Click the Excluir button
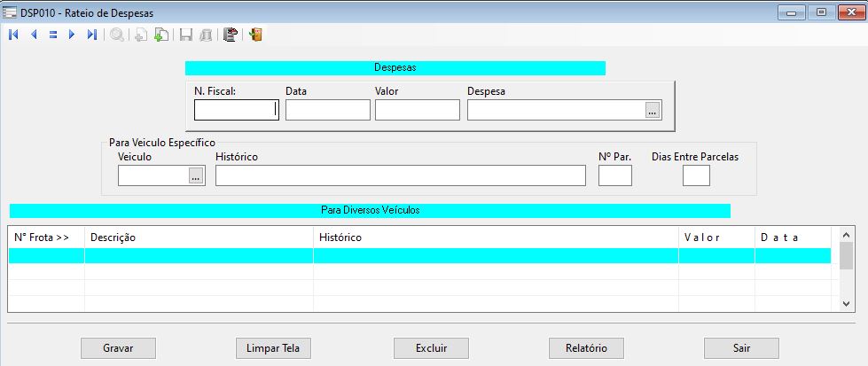868x366 pixels. click(x=431, y=348)
